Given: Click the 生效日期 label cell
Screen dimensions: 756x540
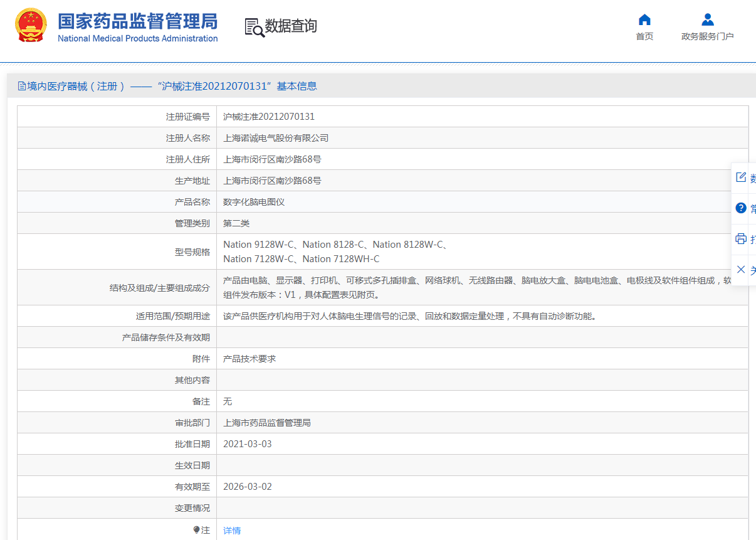Looking at the screenshot, I should (x=117, y=465).
